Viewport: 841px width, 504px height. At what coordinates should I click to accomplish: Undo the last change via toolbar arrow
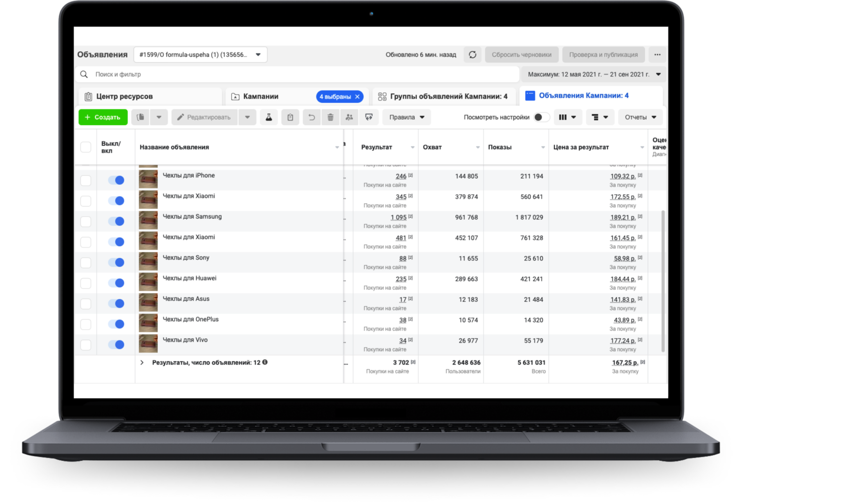[311, 117]
